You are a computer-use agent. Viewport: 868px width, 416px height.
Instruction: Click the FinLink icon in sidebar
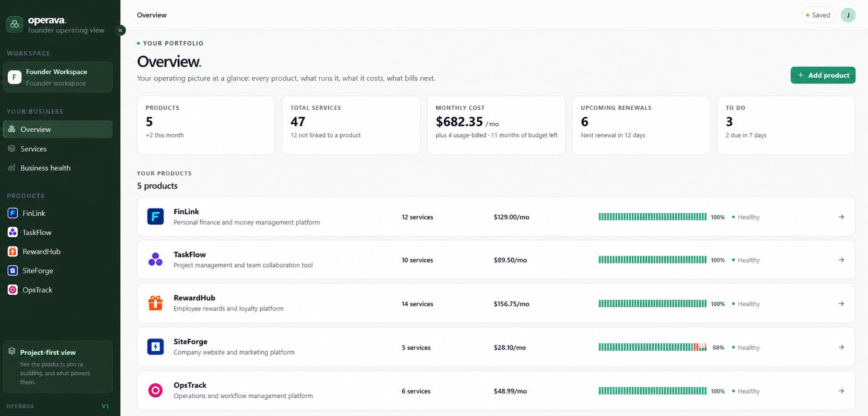[13, 213]
